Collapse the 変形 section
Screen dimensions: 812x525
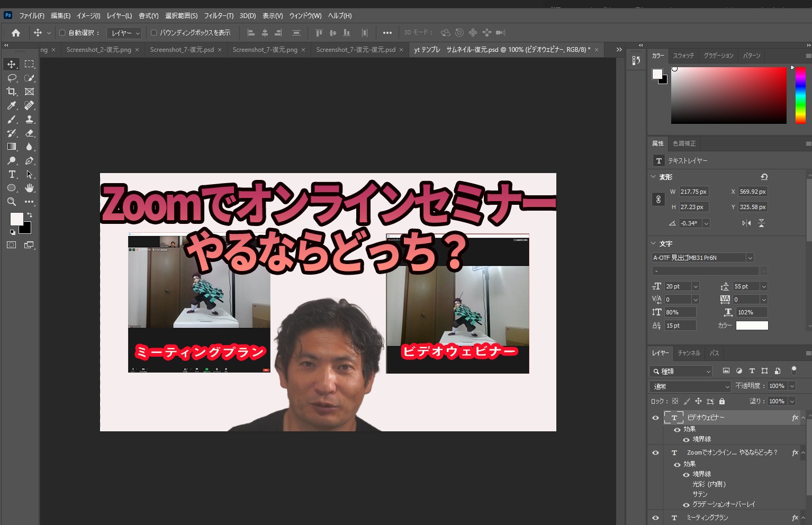(x=653, y=177)
